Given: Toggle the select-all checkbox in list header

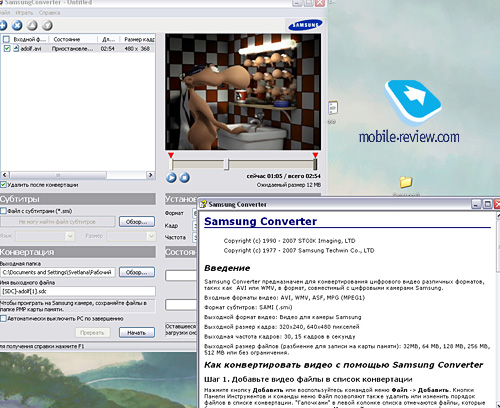Looking at the screenshot, I should [x=6, y=39].
